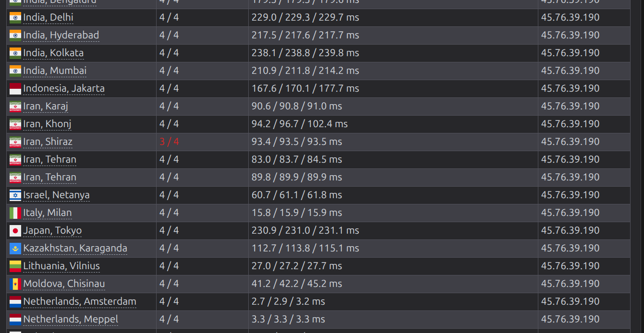Image resolution: width=644 pixels, height=333 pixels.
Task: Open the Iran, Karaj location link
Action: pyautogui.click(x=46, y=106)
